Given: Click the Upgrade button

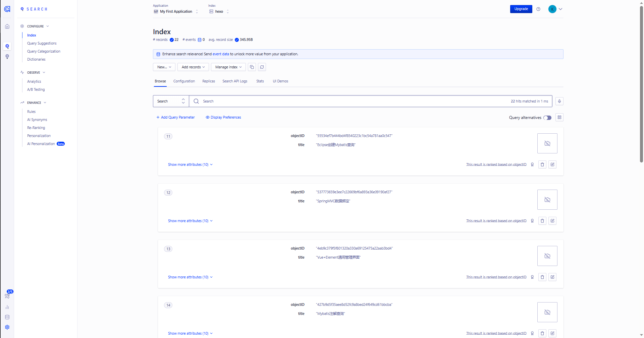Looking at the screenshot, I should pyautogui.click(x=521, y=9).
